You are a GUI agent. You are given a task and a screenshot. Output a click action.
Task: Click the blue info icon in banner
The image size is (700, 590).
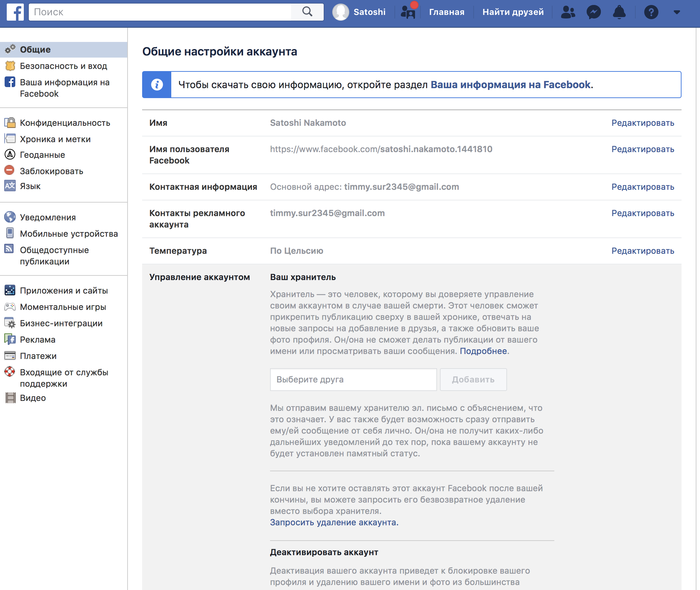157,85
